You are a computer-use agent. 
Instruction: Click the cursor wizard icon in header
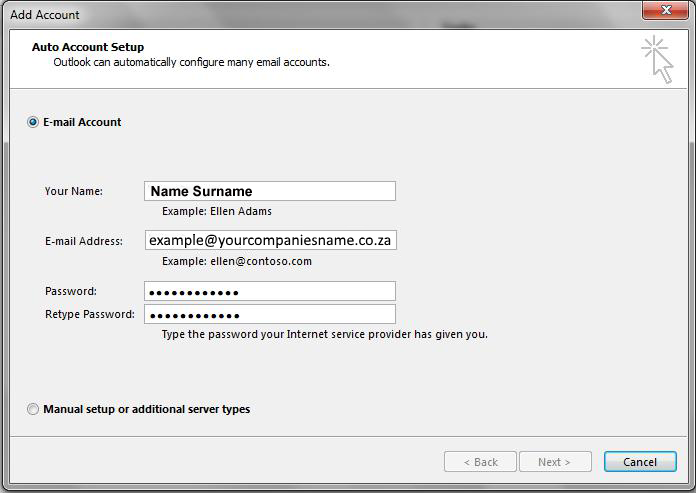(x=658, y=59)
